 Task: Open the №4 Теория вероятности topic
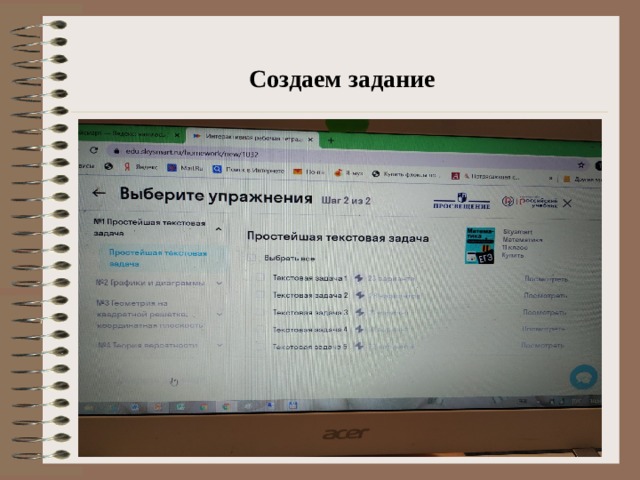(x=148, y=345)
